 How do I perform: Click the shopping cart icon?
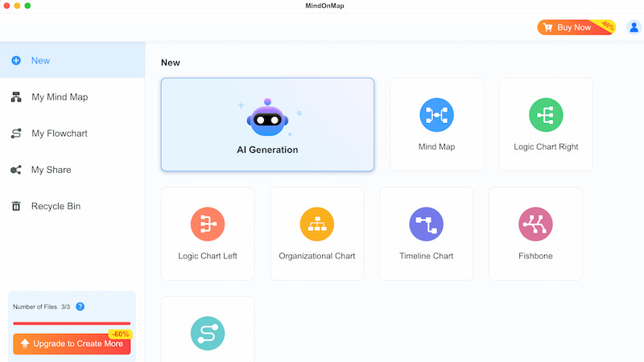547,27
